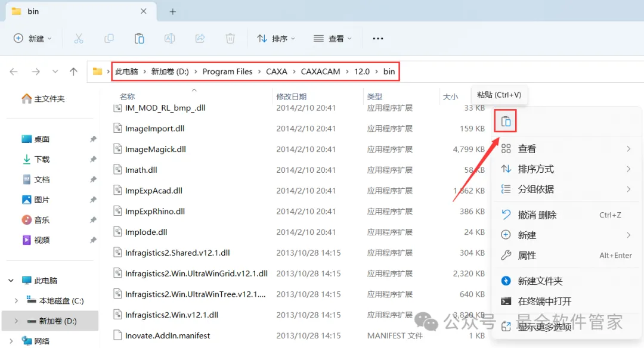Viewport: 644px width, 348px height.
Task: Click the Paste clipboard icon in toolbar
Action: 139,39
